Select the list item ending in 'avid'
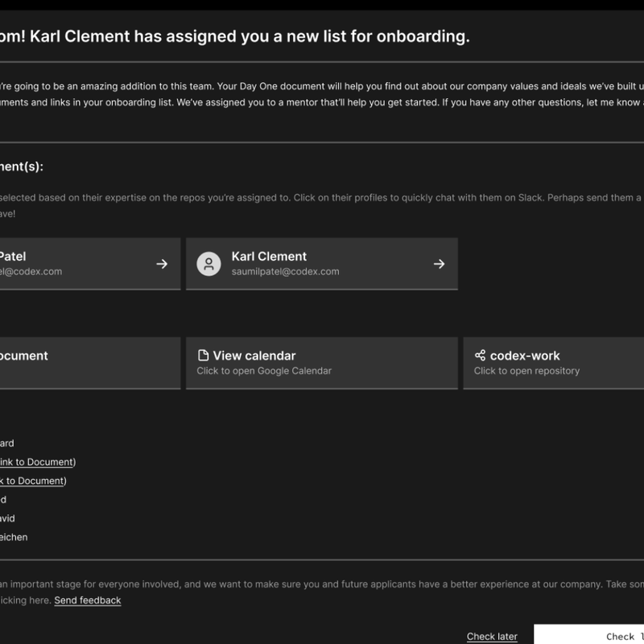This screenshot has width=644, height=644. pos(7,518)
